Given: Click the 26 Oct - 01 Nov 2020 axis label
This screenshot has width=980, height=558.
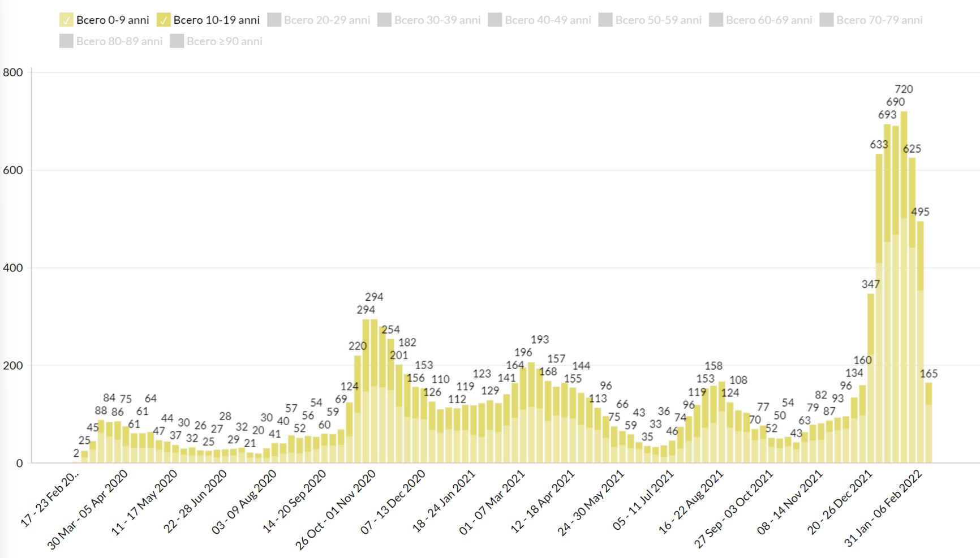Looking at the screenshot, I should click(x=336, y=509).
